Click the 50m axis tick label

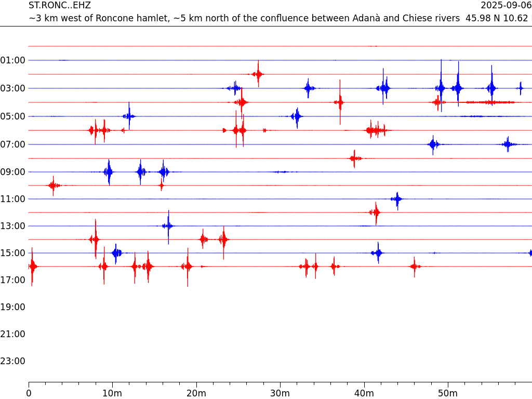[448, 394]
